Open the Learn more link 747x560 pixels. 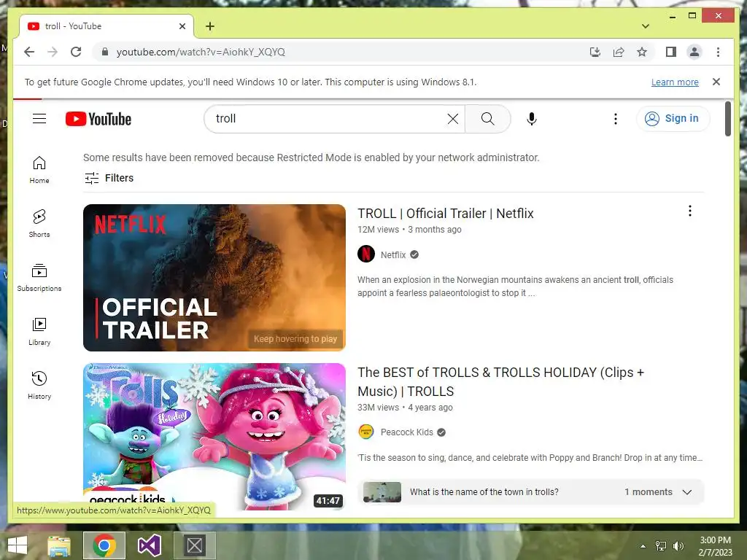tap(675, 82)
